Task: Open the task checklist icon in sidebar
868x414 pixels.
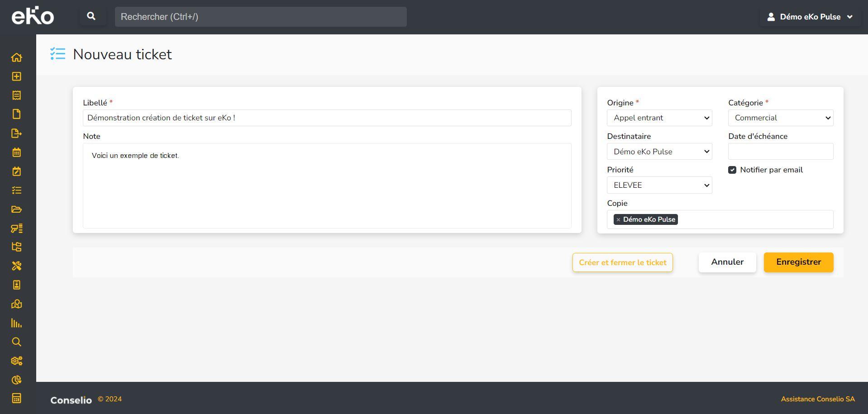Action: point(17,190)
